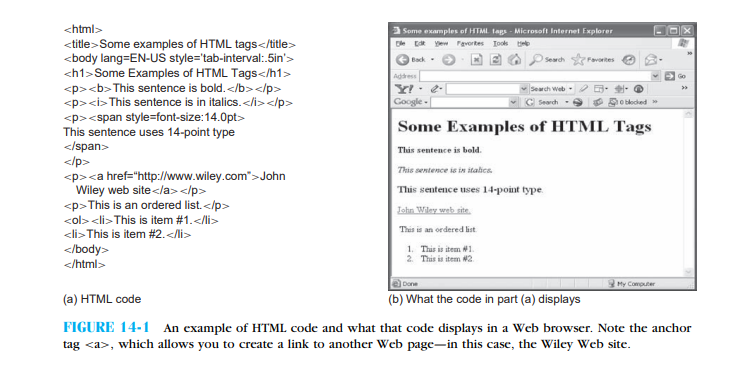Click the Google G Search button
Image resolution: width=736 pixels, height=366 pixels.
pyautogui.click(x=542, y=102)
